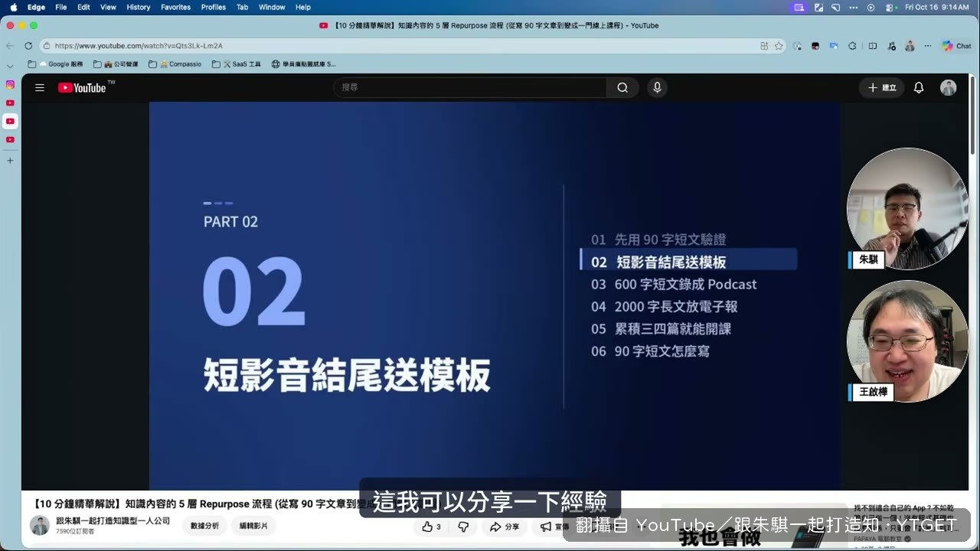
Task: Expand the Edge vertical tabs chevron
Action: point(10,66)
